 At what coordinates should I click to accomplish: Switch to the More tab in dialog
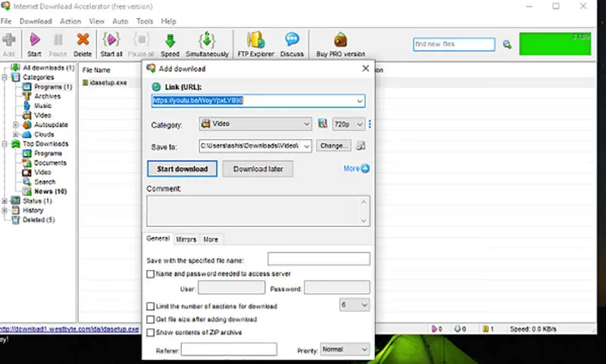[211, 239]
